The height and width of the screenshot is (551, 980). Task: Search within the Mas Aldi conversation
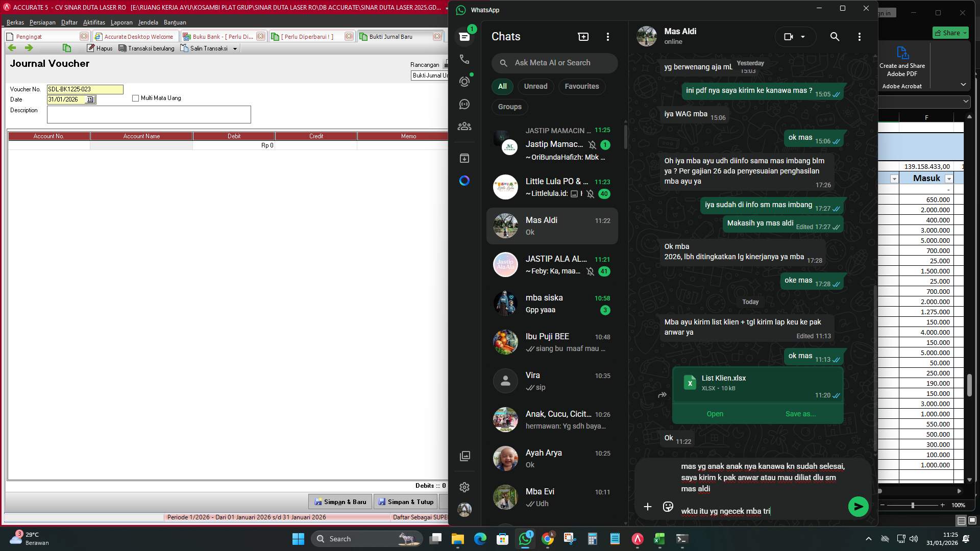click(x=835, y=36)
